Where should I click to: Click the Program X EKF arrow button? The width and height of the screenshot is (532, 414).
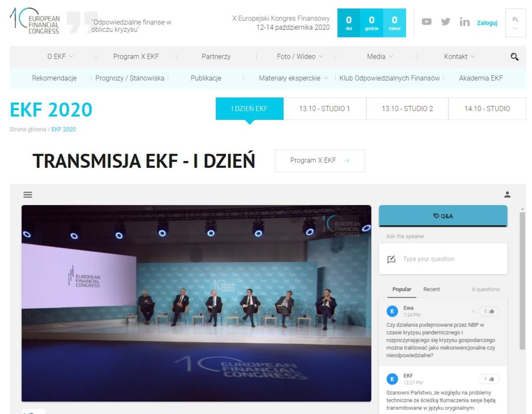coord(320,161)
